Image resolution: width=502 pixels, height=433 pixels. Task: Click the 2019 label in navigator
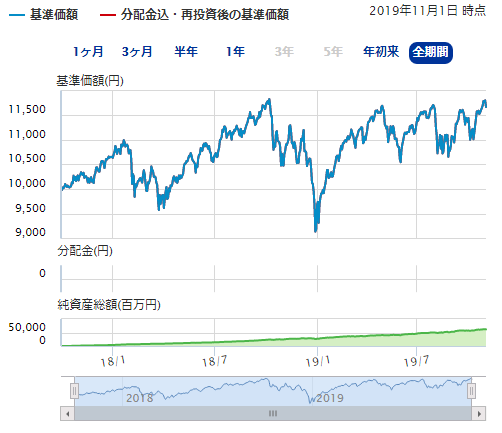pos(330,398)
